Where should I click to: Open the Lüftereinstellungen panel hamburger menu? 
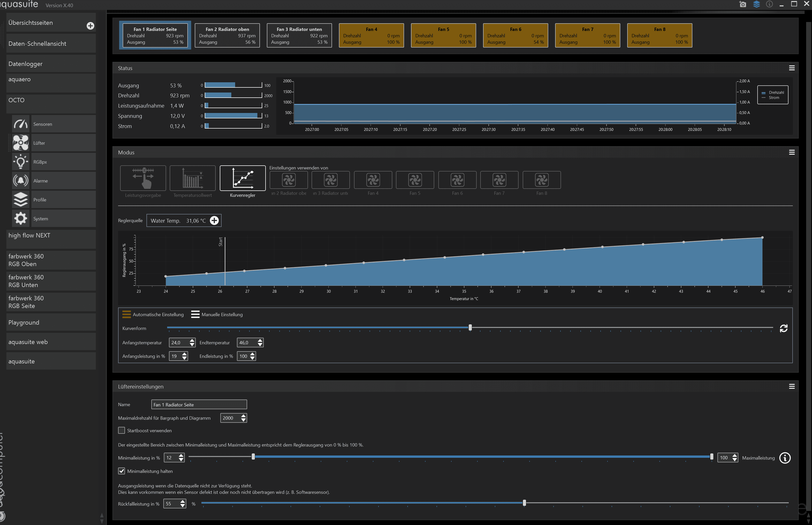(792, 386)
